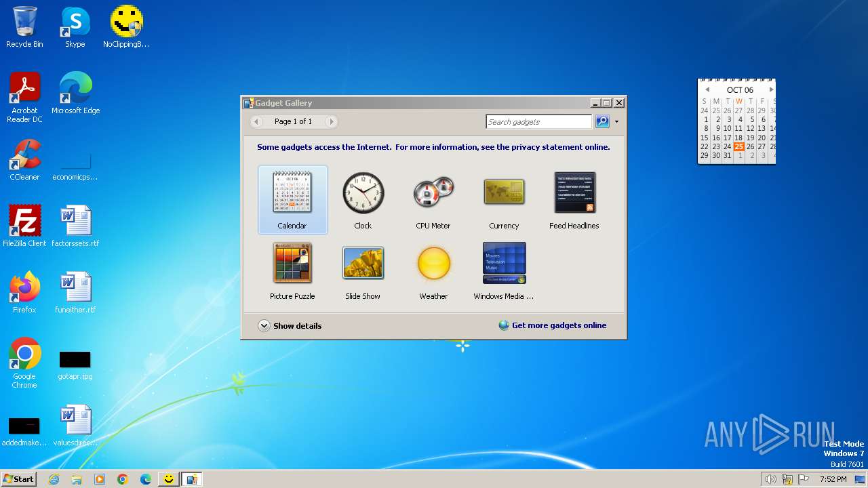Switch to smiley app taskbar button
Screen dimensions: 868x488
pyautogui.click(x=169, y=479)
